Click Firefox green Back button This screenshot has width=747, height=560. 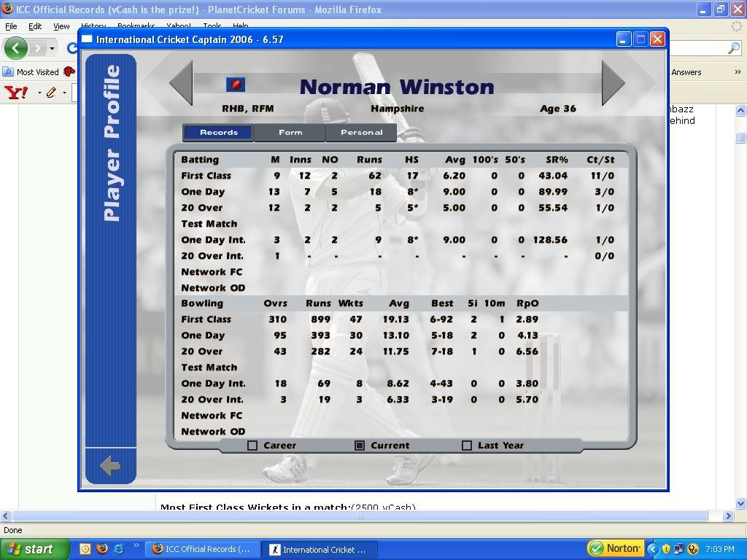(15, 48)
